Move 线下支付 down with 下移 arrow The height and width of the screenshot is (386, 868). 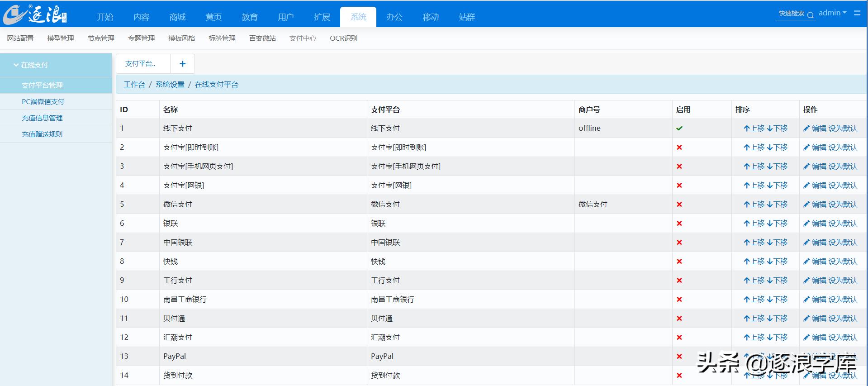[777, 129]
